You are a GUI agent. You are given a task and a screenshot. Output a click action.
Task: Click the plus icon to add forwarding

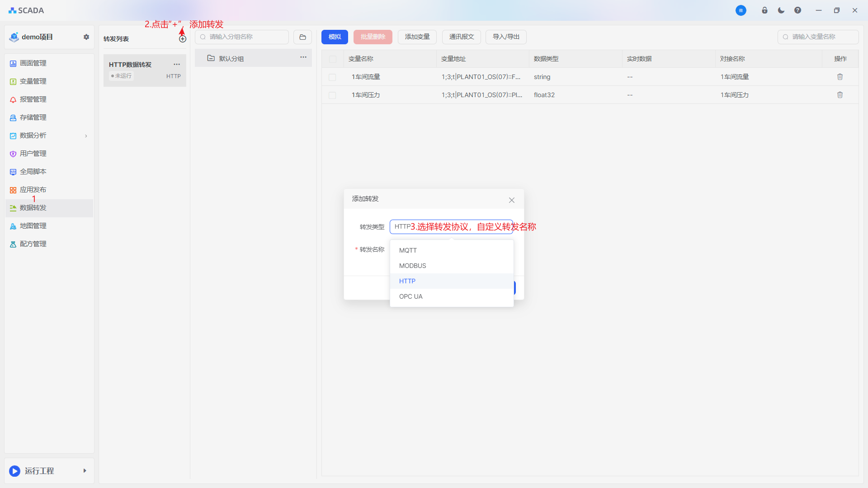[183, 39]
